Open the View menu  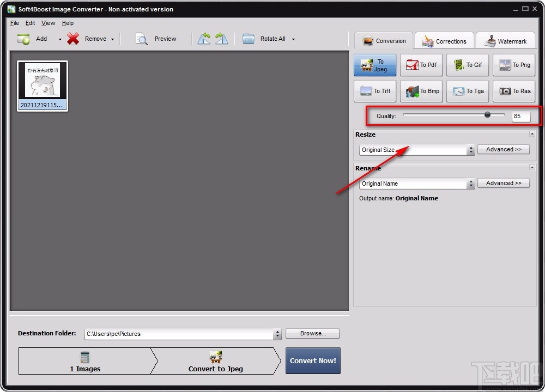pyautogui.click(x=48, y=23)
